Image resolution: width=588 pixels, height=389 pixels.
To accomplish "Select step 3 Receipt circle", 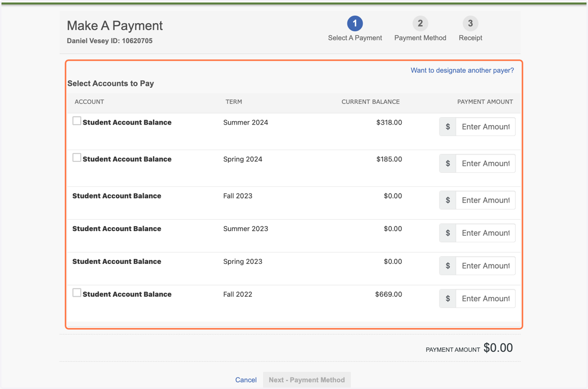I will tap(470, 23).
